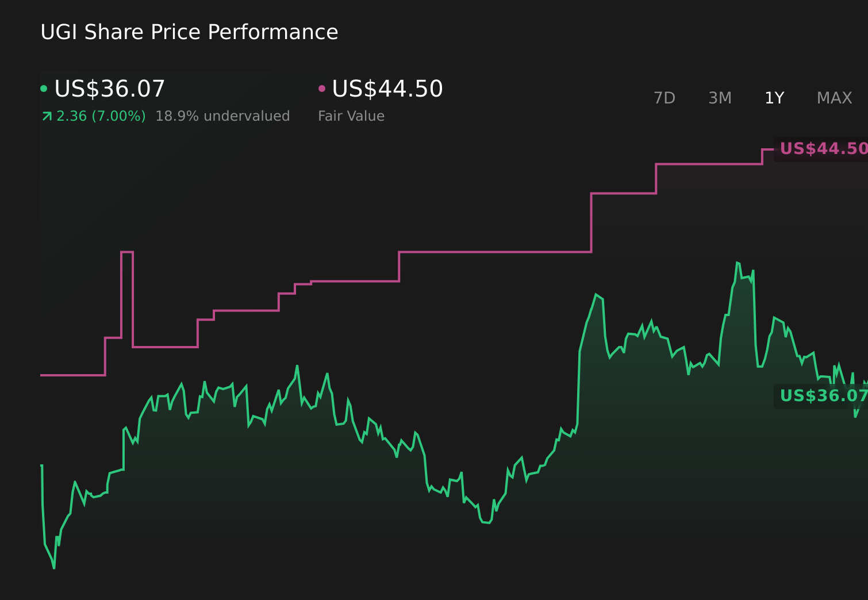
Task: Open Fair Value details via its label
Action: pyautogui.click(x=351, y=116)
